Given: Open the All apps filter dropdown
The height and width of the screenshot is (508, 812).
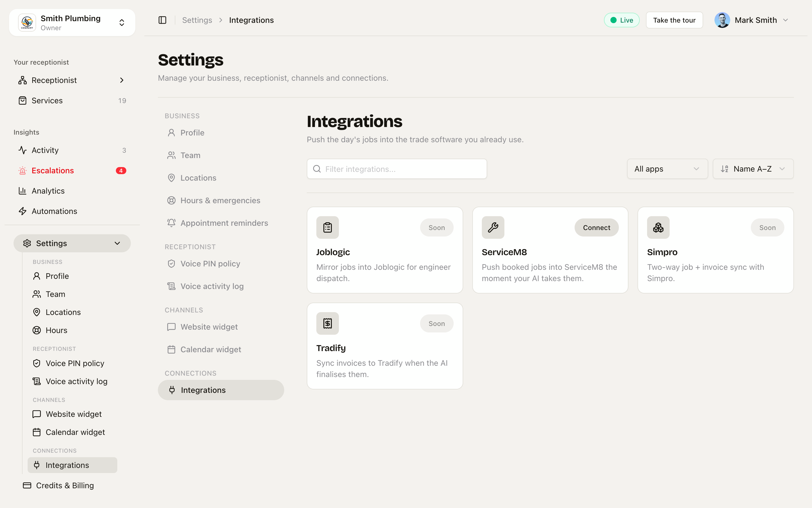Looking at the screenshot, I should coord(667,169).
